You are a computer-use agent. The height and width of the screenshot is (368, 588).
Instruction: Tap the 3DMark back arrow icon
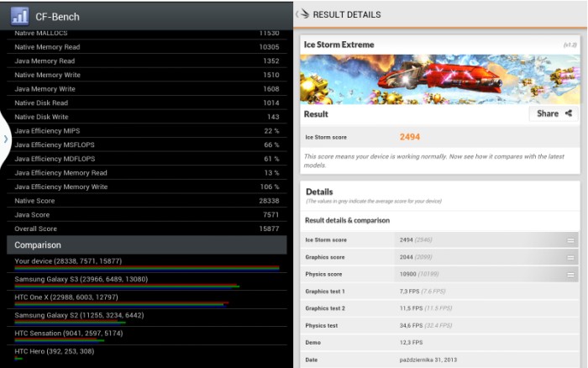point(302,14)
